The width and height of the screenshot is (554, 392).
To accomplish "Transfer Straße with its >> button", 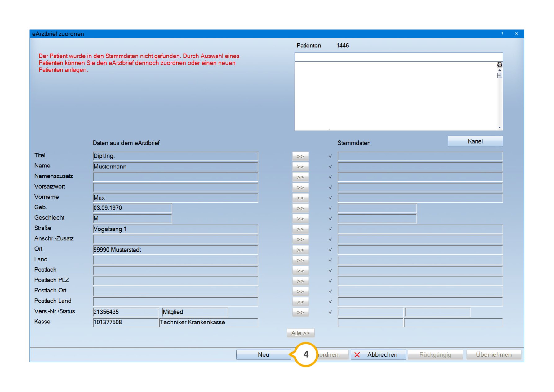I will click(300, 229).
